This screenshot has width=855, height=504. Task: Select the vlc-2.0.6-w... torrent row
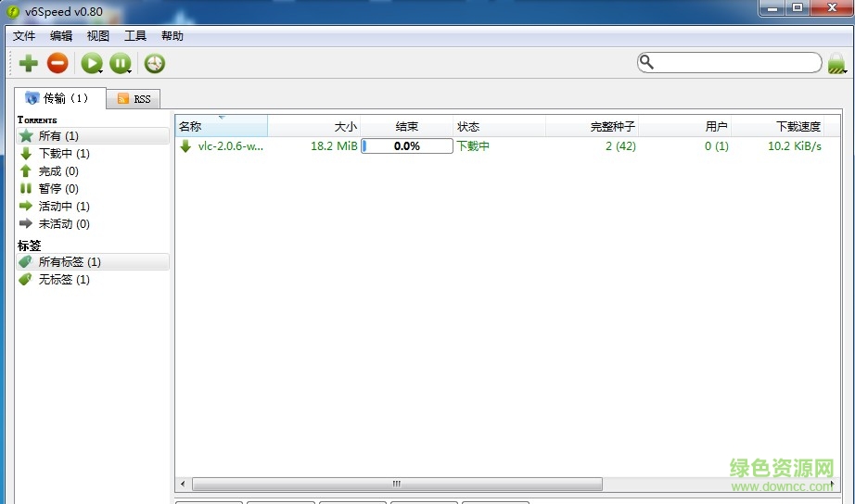[x=507, y=146]
